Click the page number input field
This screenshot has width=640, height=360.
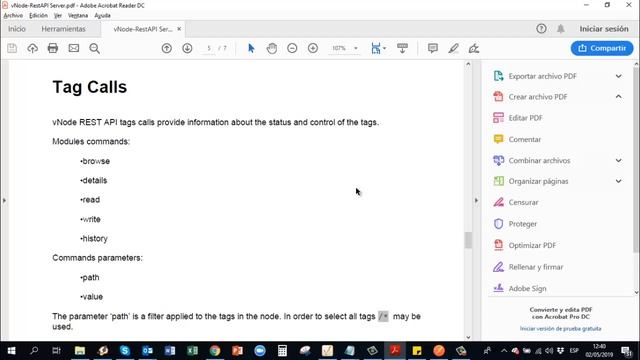pos(209,48)
